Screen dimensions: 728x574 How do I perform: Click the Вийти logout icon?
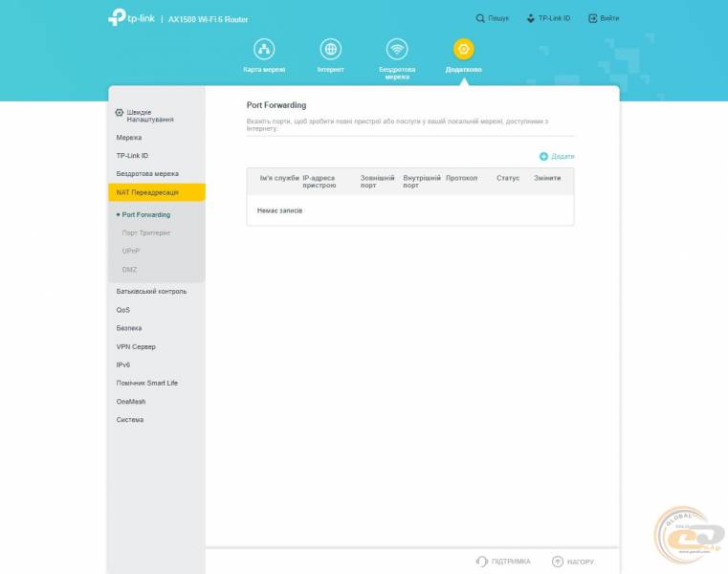click(592, 18)
